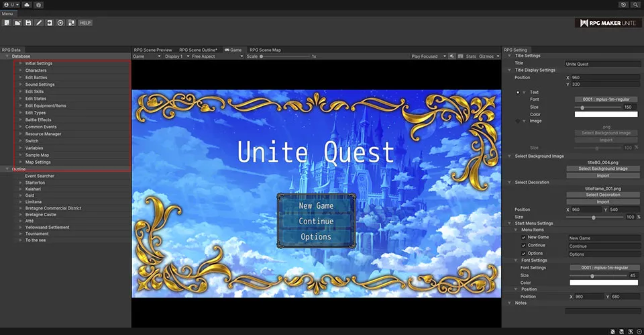Click the Title input field containing Unite Quest
Screen dimensions: 644x335
point(602,64)
